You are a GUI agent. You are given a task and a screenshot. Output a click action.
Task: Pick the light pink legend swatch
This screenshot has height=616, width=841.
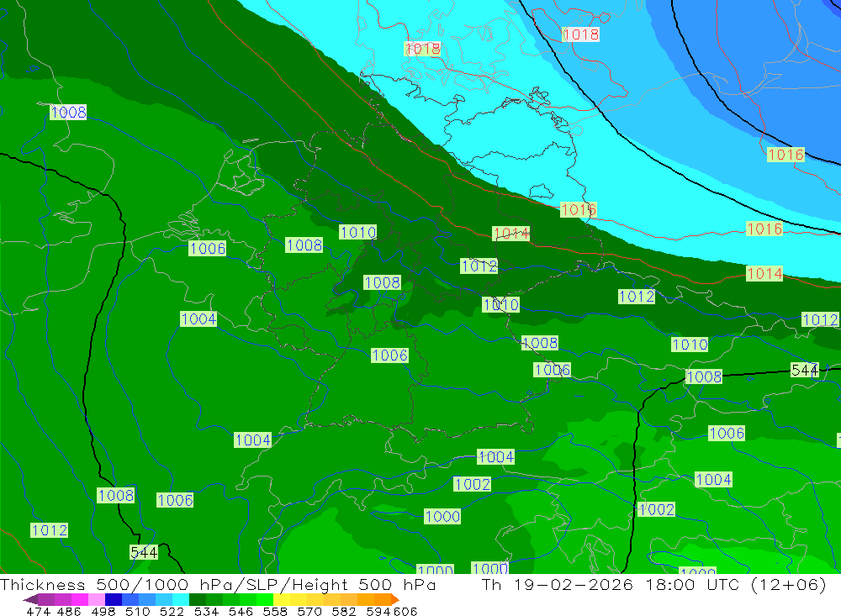click(x=95, y=599)
